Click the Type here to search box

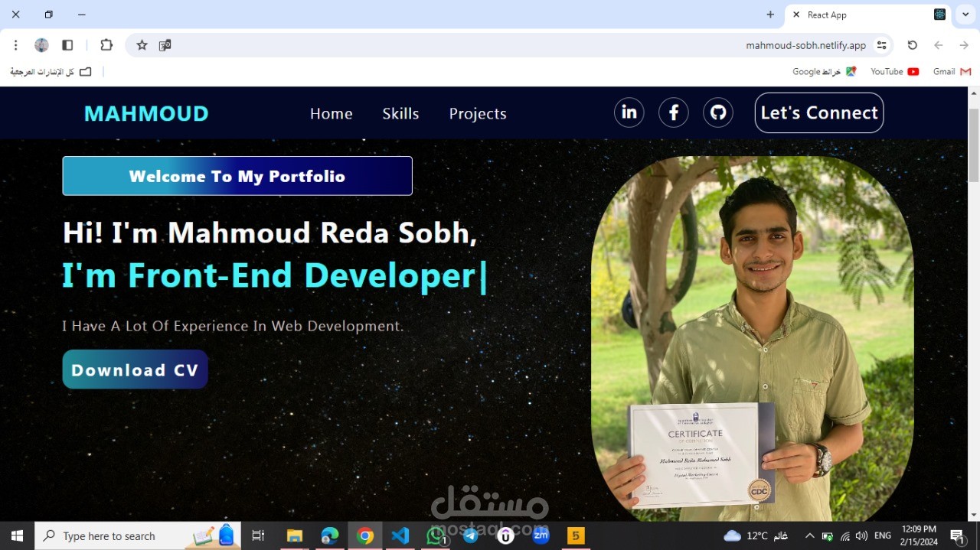coord(138,535)
